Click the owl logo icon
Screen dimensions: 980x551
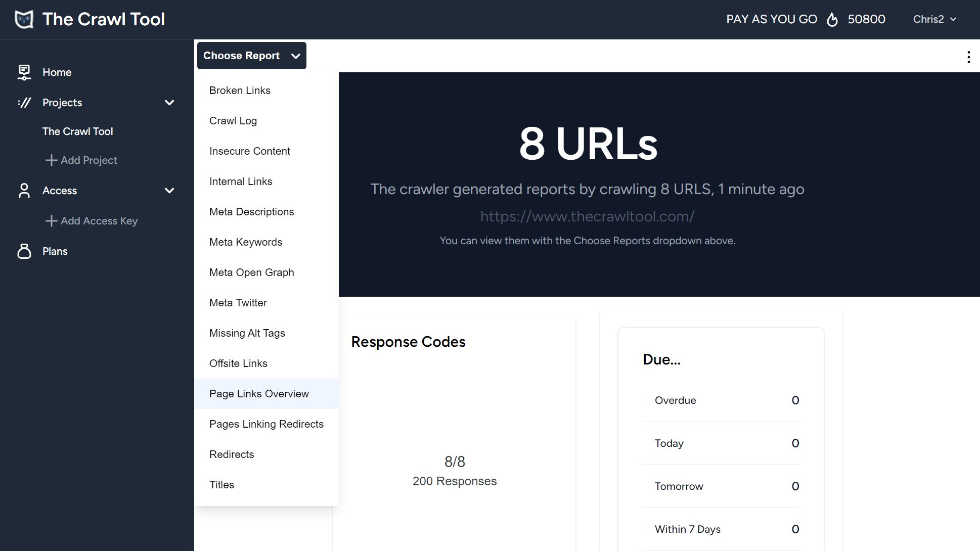(24, 19)
